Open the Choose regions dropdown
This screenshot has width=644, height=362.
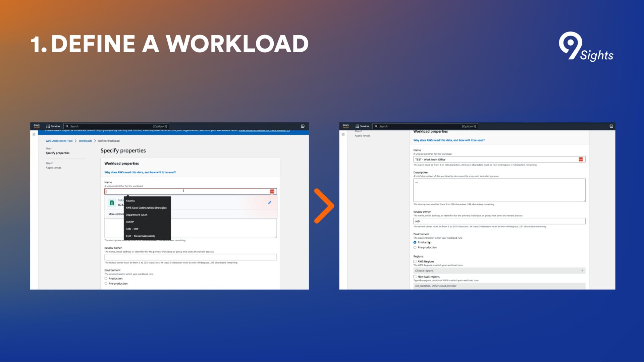coord(499,270)
